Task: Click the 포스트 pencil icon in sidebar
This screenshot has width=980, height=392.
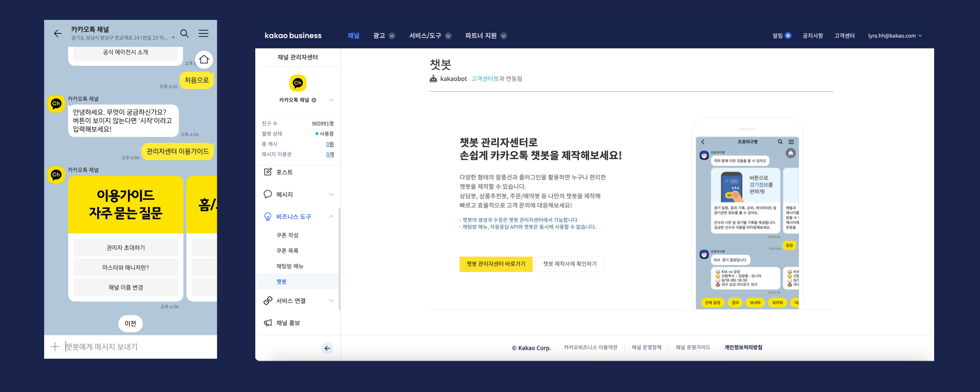Action: click(x=268, y=172)
